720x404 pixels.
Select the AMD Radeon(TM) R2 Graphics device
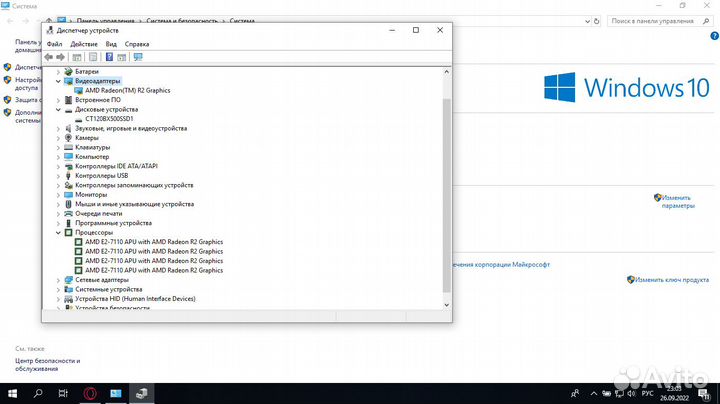pos(130,90)
